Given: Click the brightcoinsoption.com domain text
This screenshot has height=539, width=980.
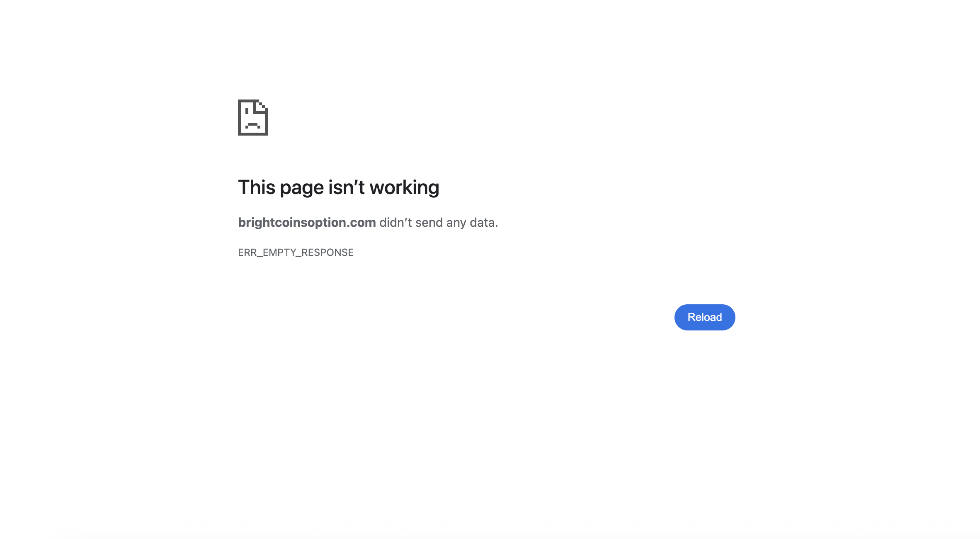Looking at the screenshot, I should coord(307,223).
